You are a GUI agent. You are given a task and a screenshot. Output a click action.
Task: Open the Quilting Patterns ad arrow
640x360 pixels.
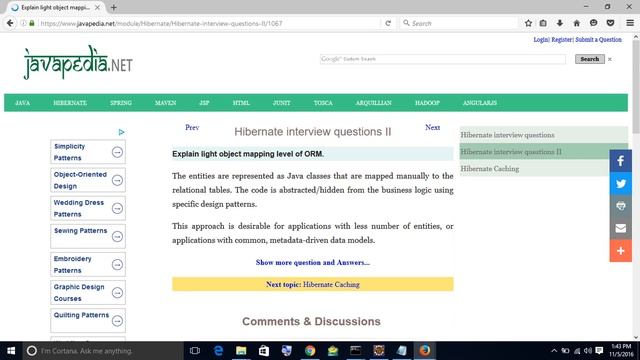(x=117, y=321)
